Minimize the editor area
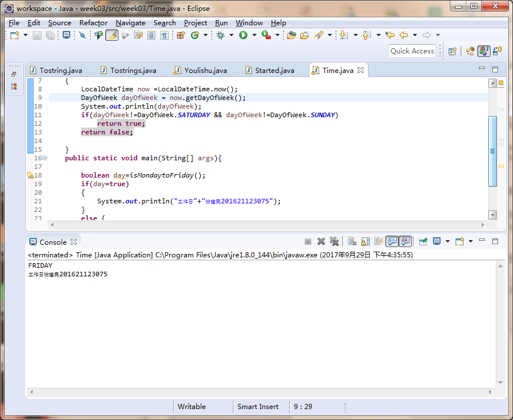The height and width of the screenshot is (420, 513). [482, 68]
